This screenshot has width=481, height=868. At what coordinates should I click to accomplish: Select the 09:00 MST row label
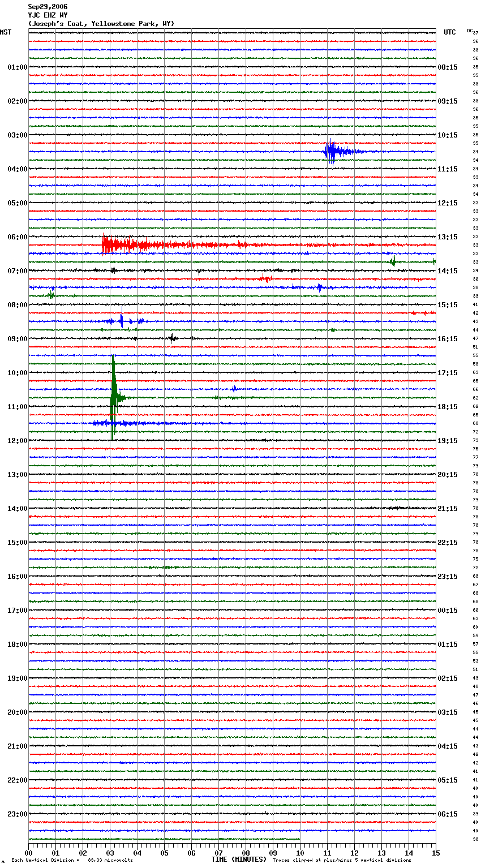click(x=18, y=339)
